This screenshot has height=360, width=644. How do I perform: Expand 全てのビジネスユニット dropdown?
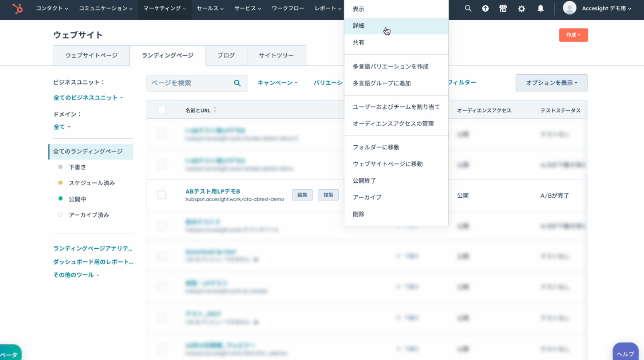tap(88, 98)
